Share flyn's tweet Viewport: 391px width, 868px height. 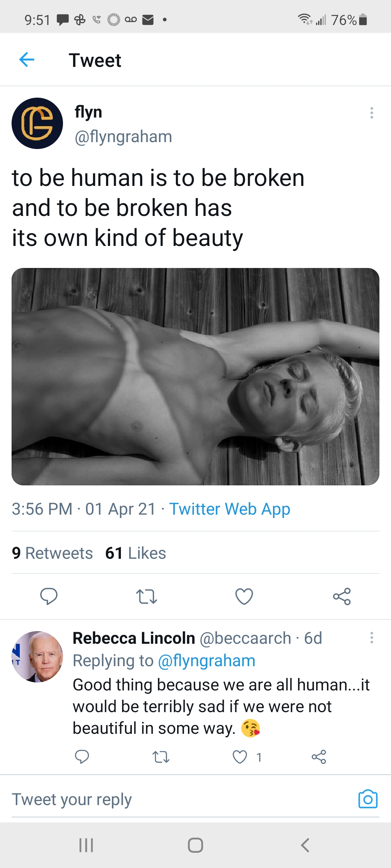[x=342, y=596]
